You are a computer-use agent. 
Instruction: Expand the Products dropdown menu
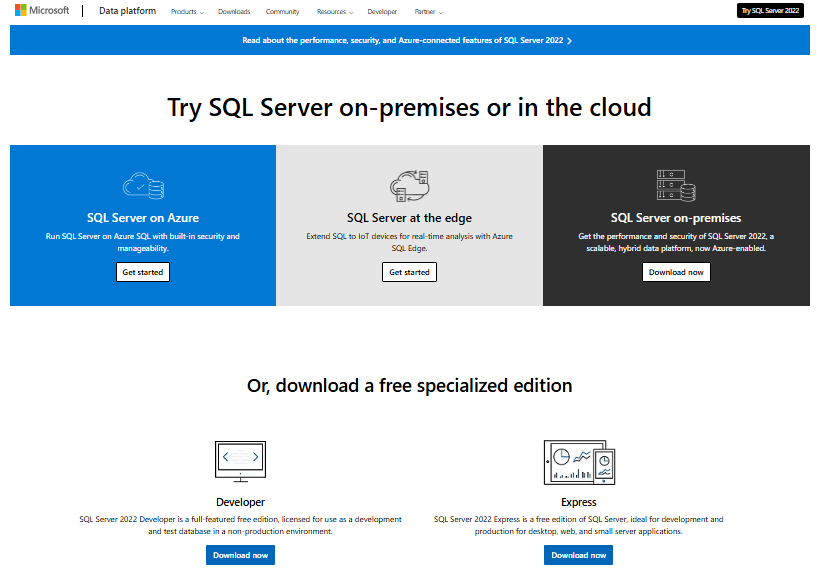(x=187, y=12)
